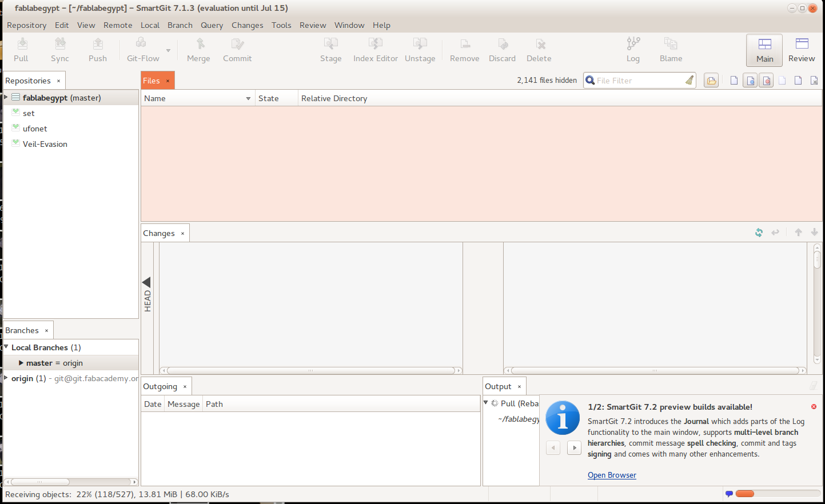This screenshot has height=504, width=825.
Task: Toggle the page-with-x file filter button
Action: tap(814, 81)
